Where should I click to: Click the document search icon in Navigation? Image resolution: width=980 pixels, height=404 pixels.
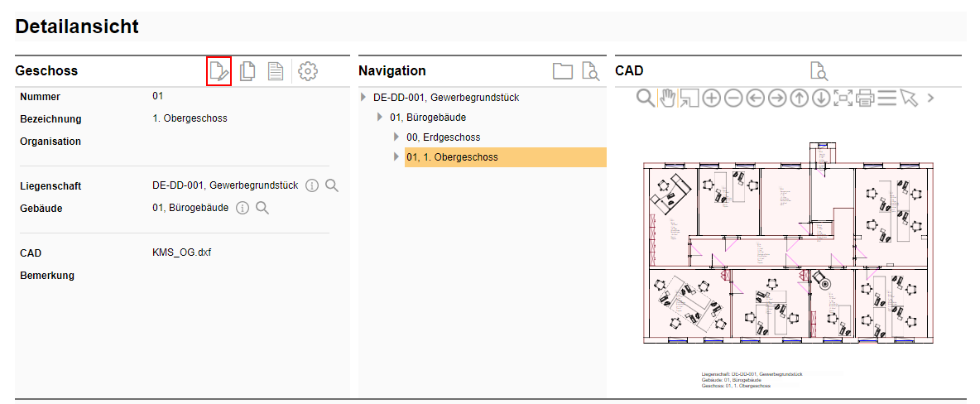tap(590, 71)
